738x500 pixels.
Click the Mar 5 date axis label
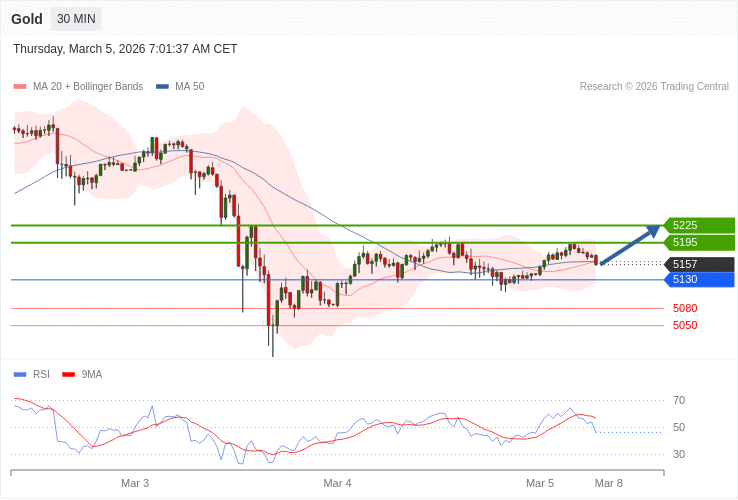coord(540,483)
